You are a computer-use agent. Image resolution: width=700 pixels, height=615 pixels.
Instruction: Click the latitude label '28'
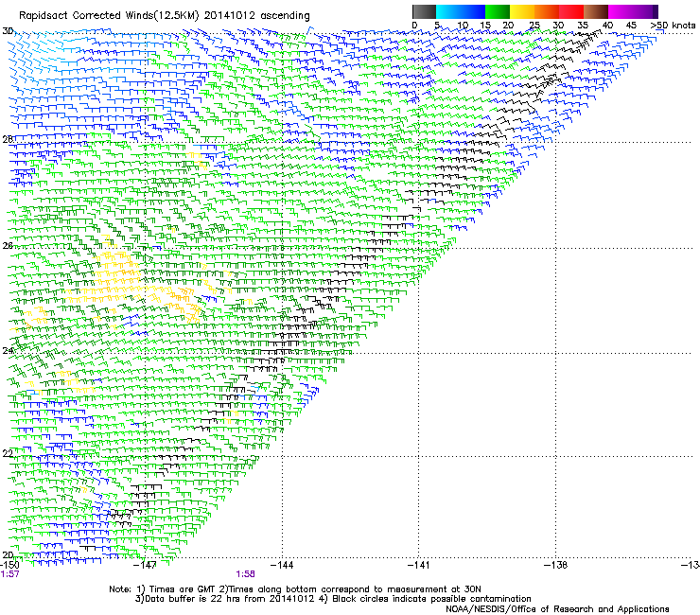point(8,139)
